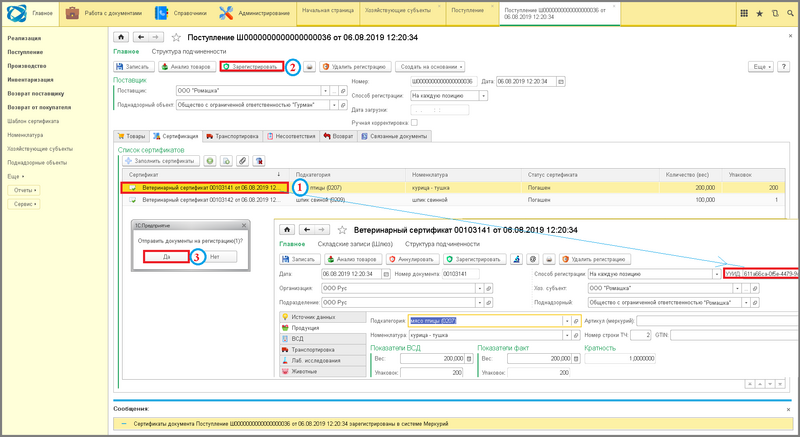This screenshot has width=800, height=437.
Task: Open Структура подчиненности link in Поступление
Action: [189, 52]
